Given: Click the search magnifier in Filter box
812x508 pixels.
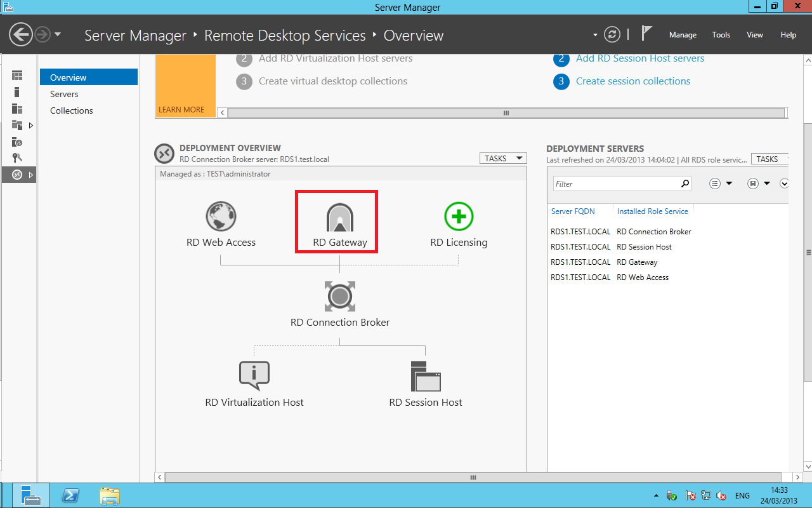Looking at the screenshot, I should 684,184.
